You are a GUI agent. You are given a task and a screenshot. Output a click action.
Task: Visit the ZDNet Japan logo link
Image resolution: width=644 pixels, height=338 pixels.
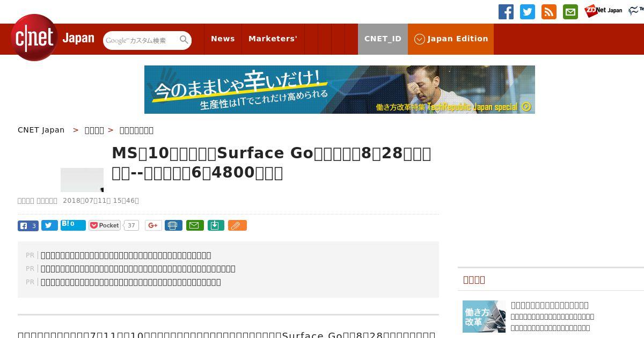[603, 11]
